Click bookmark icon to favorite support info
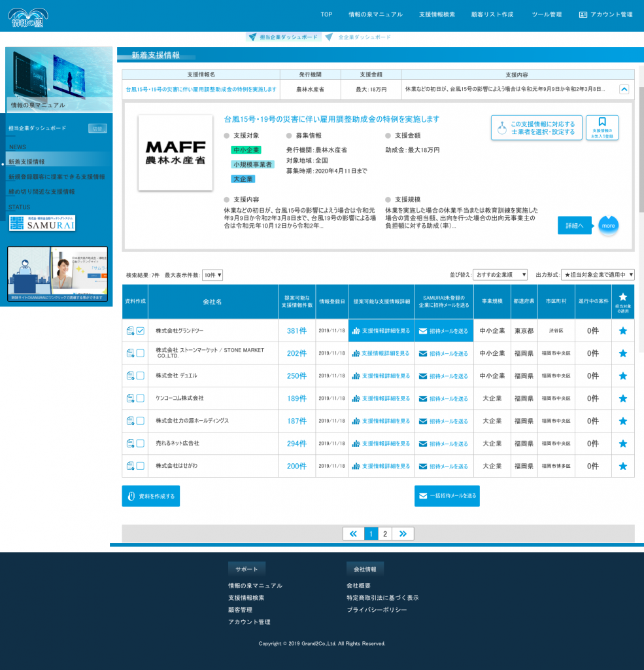This screenshot has height=670, width=644. point(602,128)
